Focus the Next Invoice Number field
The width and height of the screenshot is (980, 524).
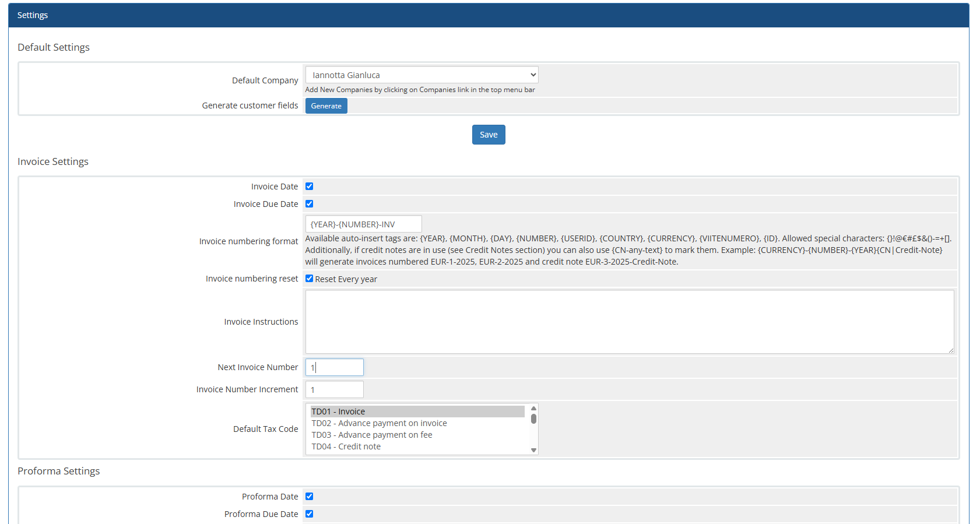(x=335, y=367)
